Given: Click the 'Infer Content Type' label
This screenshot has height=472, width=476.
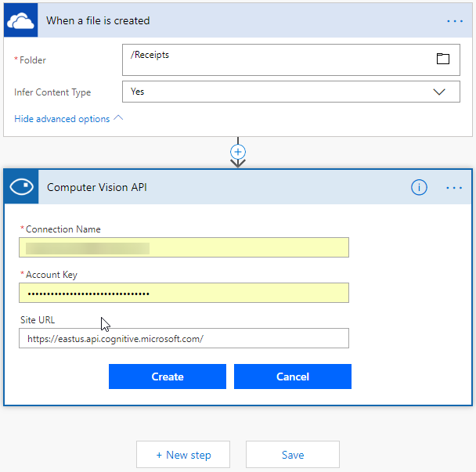Looking at the screenshot, I should pyautogui.click(x=52, y=92).
